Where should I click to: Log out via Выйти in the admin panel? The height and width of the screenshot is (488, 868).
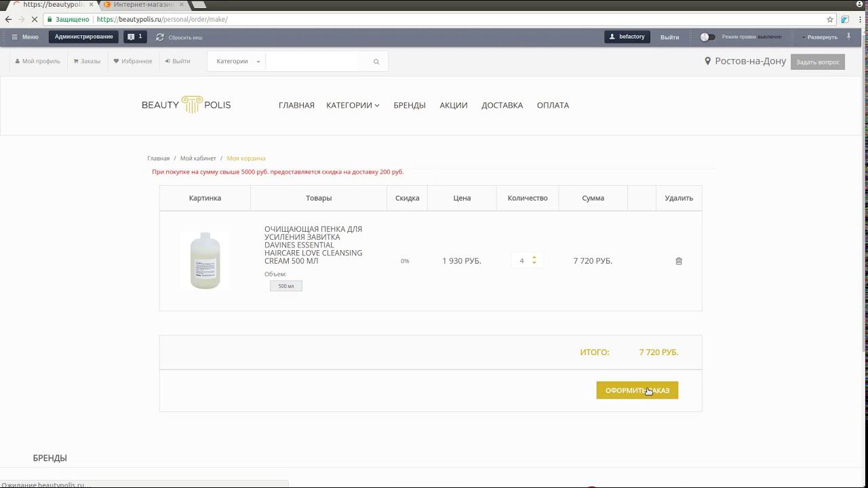(x=670, y=37)
